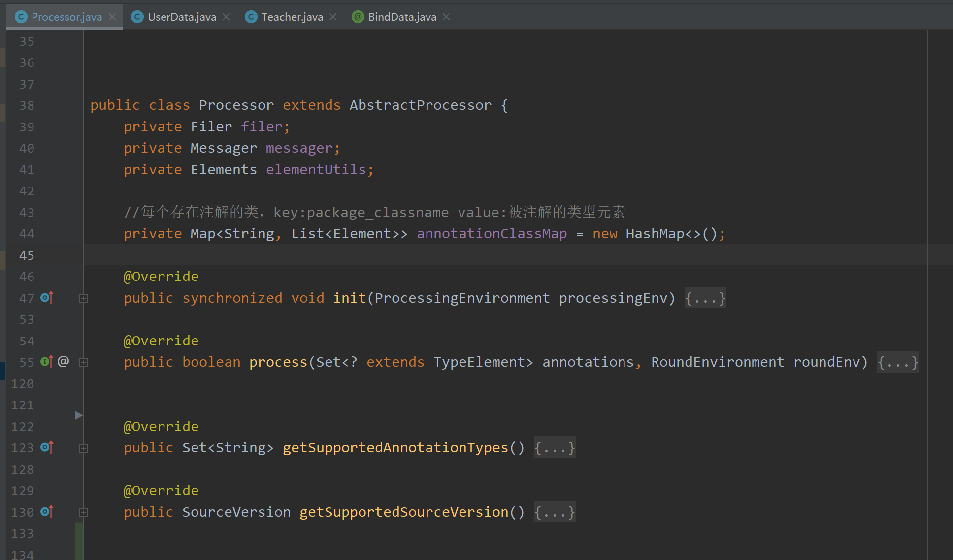Expand the process method fold toggle
Screen dimensions: 953x560
pos(84,363)
